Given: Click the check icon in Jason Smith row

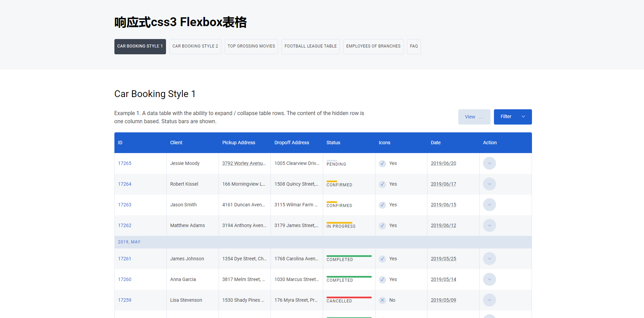Looking at the screenshot, I should [382, 205].
